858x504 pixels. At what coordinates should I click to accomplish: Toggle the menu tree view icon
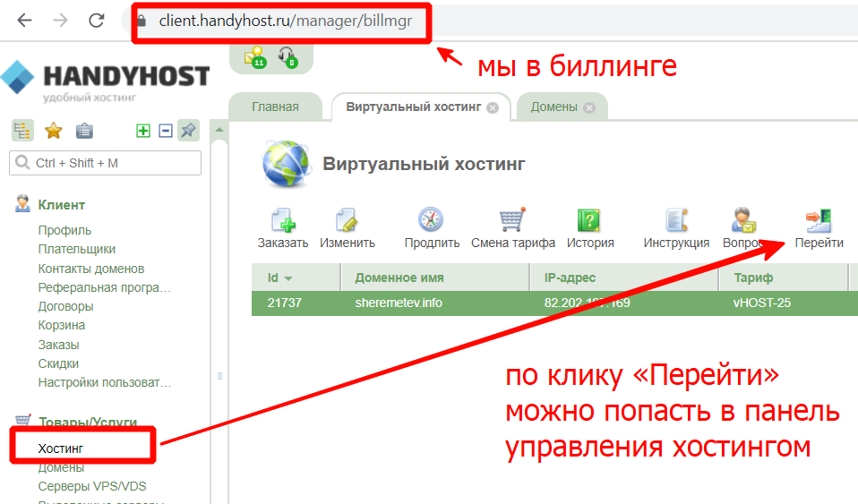click(x=22, y=131)
